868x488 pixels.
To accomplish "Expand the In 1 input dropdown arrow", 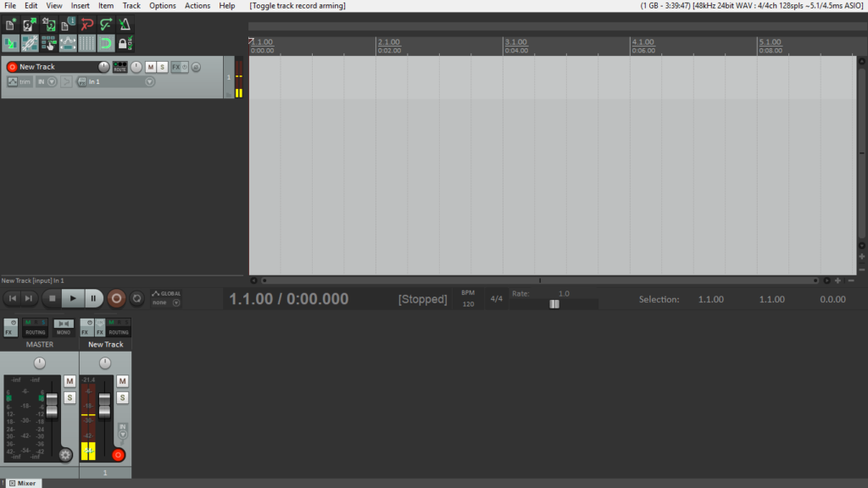I will tap(149, 82).
